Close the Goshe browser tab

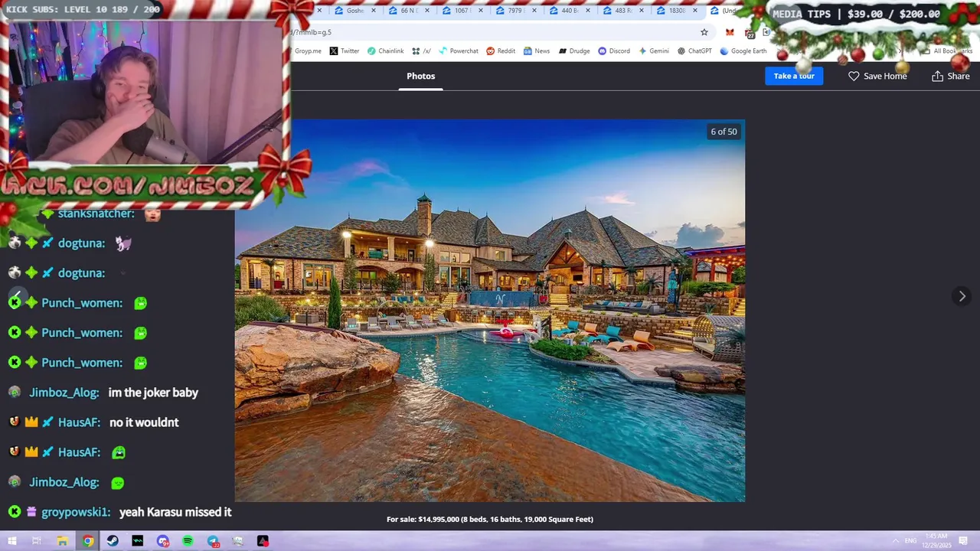click(x=373, y=11)
